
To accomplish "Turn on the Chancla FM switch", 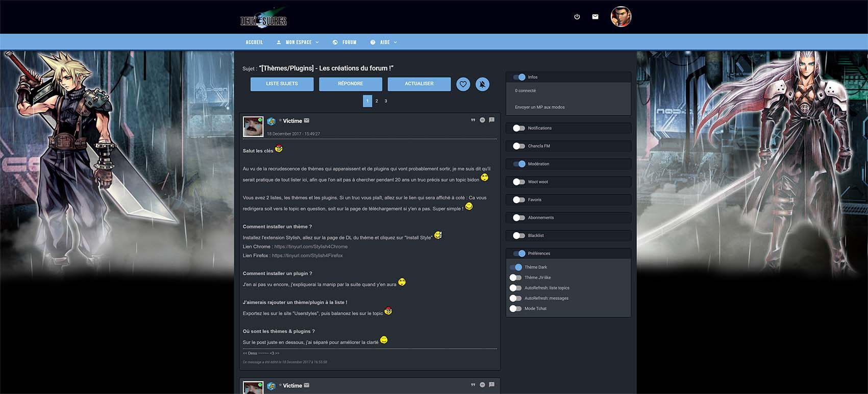I will [x=519, y=146].
